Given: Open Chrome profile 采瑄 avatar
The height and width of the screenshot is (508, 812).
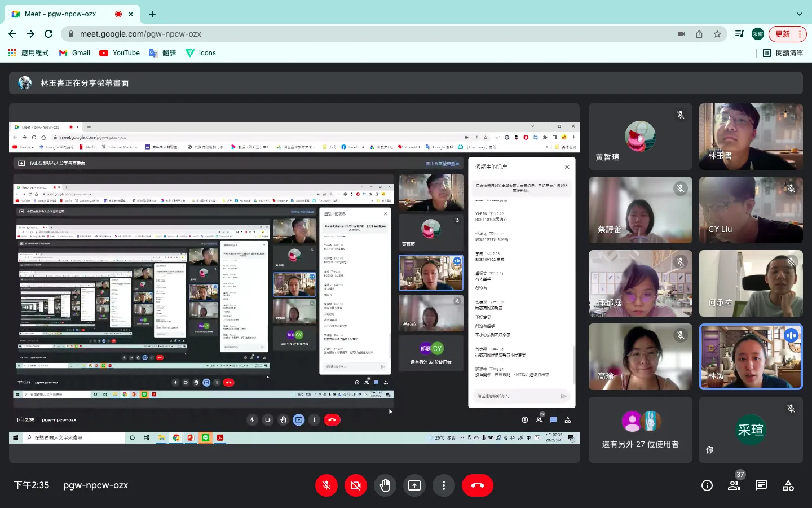Looking at the screenshot, I should click(x=758, y=34).
